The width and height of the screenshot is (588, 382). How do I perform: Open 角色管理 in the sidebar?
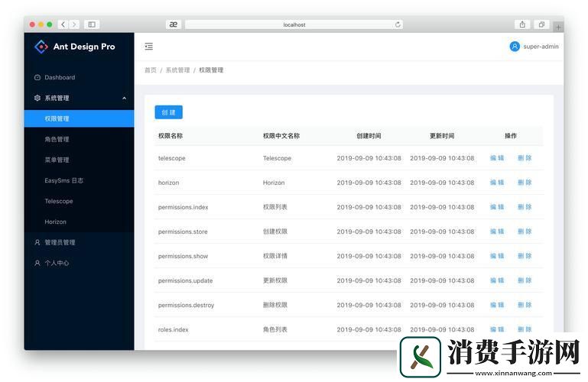(79, 139)
